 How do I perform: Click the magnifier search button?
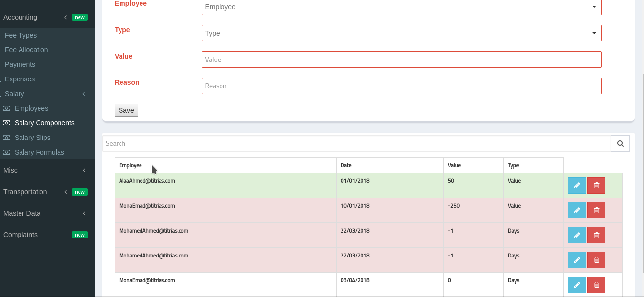coord(620,143)
